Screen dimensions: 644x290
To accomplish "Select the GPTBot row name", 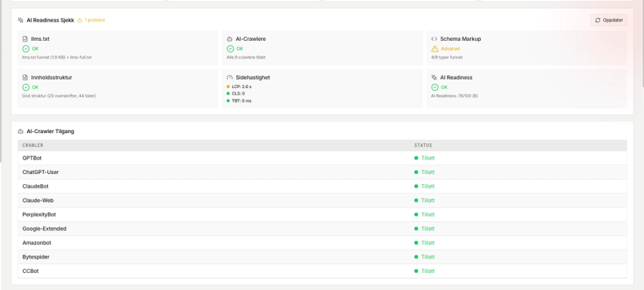I will coord(32,158).
